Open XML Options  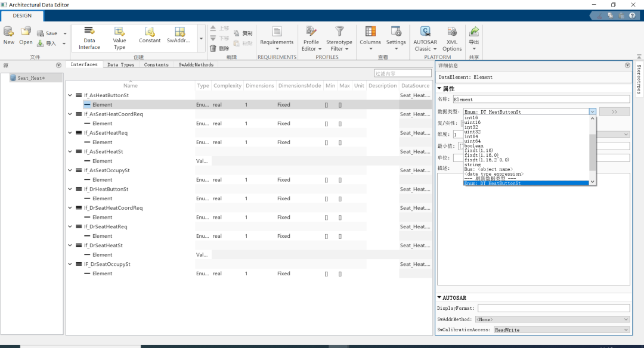(452, 38)
